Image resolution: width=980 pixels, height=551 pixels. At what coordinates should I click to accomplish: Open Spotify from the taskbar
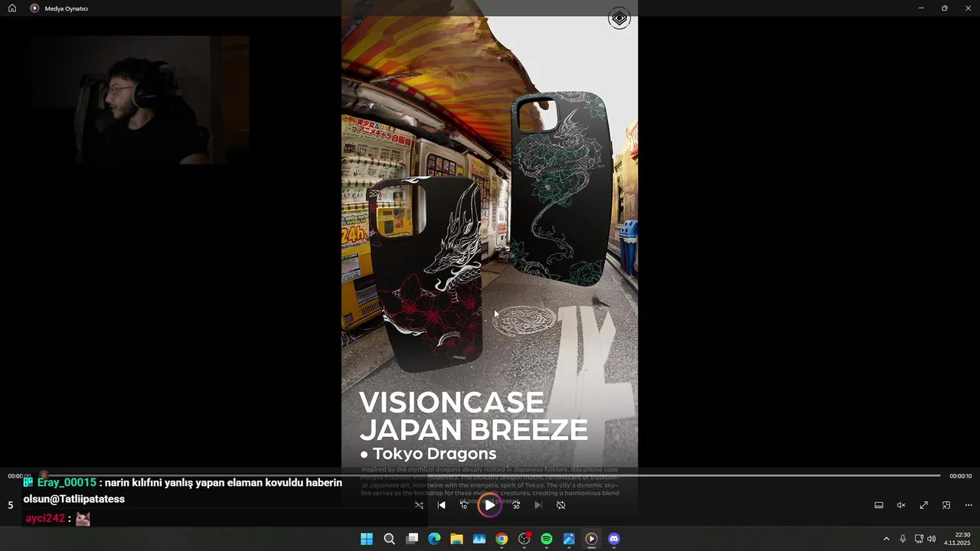pos(547,539)
